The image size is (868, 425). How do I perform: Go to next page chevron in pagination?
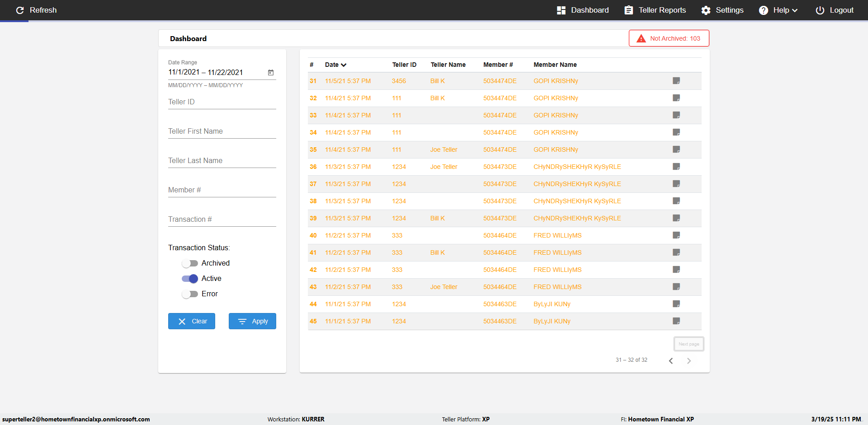click(x=689, y=360)
